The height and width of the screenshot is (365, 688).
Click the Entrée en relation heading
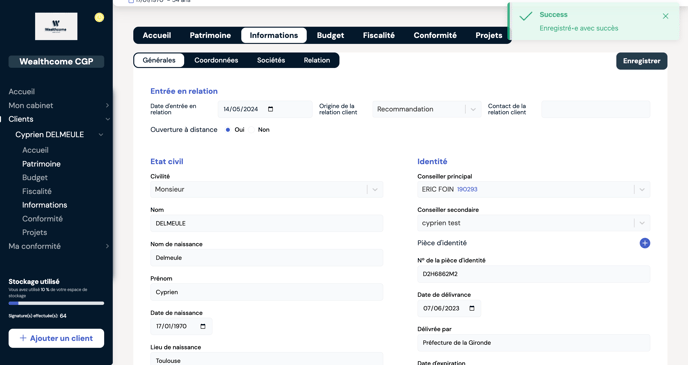point(184,91)
